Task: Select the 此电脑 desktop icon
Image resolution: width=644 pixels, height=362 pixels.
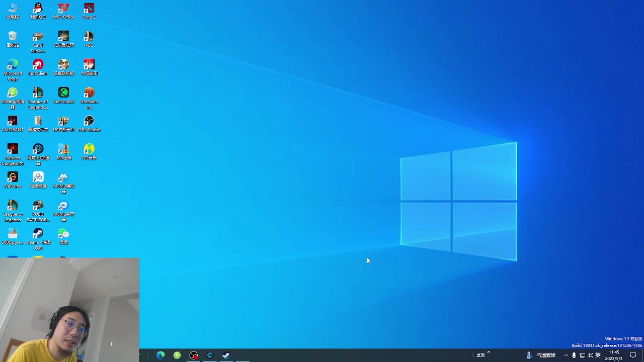Action: pyautogui.click(x=13, y=11)
